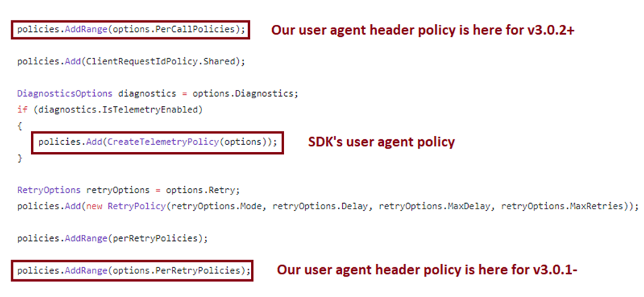The height and width of the screenshot is (297, 644).
Task: Click the line 'policies.AddRange(options.PerRetryPolicies);'
Action: [x=134, y=270]
